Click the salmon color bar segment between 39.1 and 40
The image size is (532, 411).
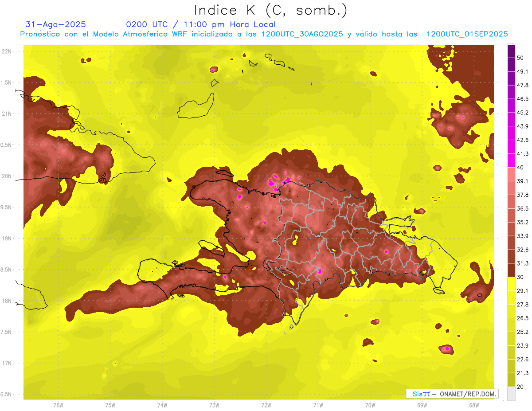coord(511,174)
